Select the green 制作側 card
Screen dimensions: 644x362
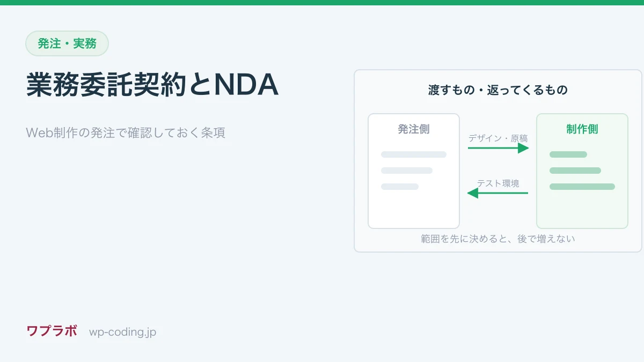(x=582, y=171)
